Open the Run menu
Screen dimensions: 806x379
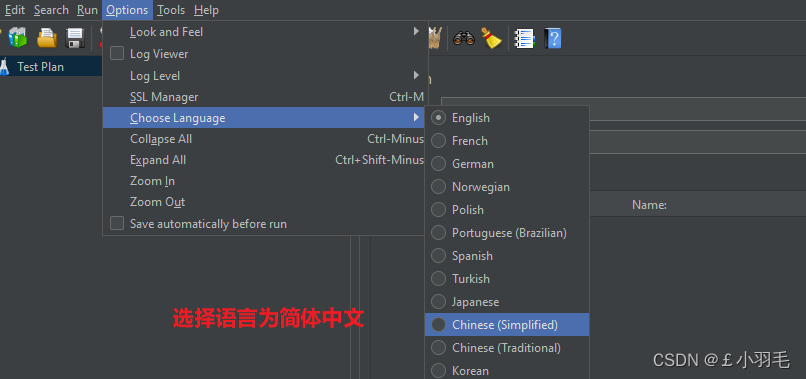pyautogui.click(x=87, y=10)
